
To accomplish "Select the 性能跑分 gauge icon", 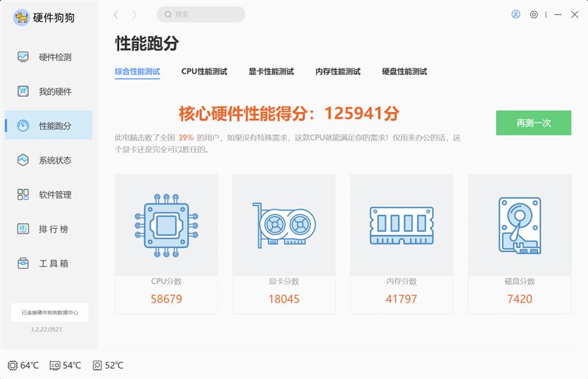I will [23, 125].
